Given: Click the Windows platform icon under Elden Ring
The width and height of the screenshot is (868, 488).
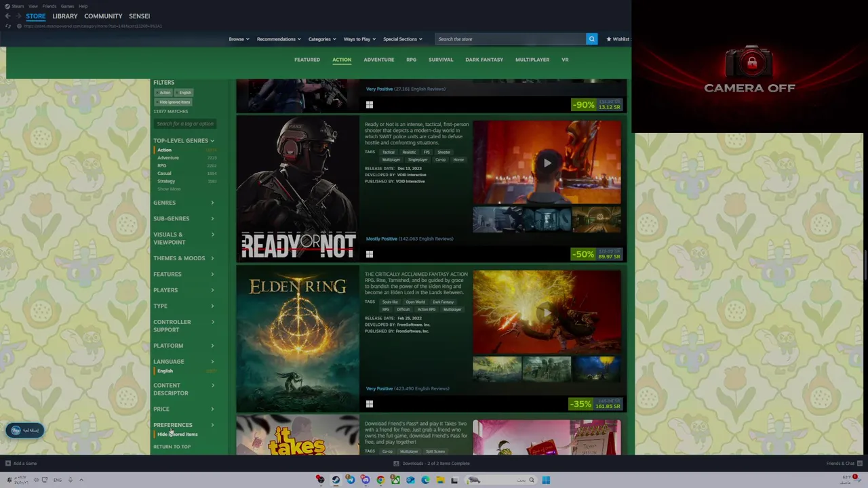Looking at the screenshot, I should click(369, 404).
